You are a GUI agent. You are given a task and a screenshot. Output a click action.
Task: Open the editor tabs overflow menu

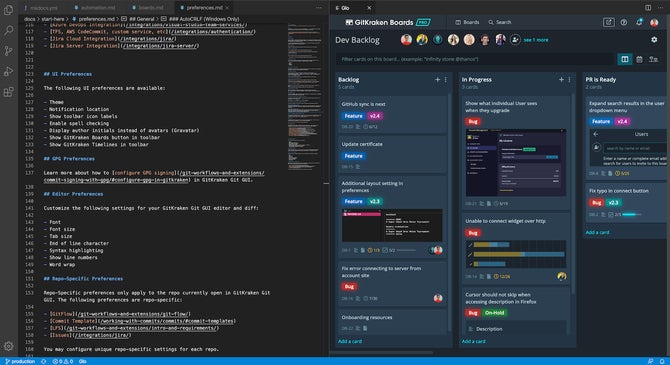tap(319, 8)
